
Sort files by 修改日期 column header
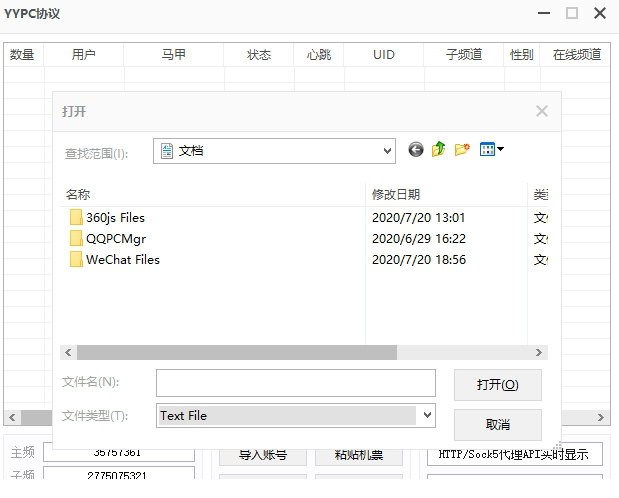[x=446, y=194]
